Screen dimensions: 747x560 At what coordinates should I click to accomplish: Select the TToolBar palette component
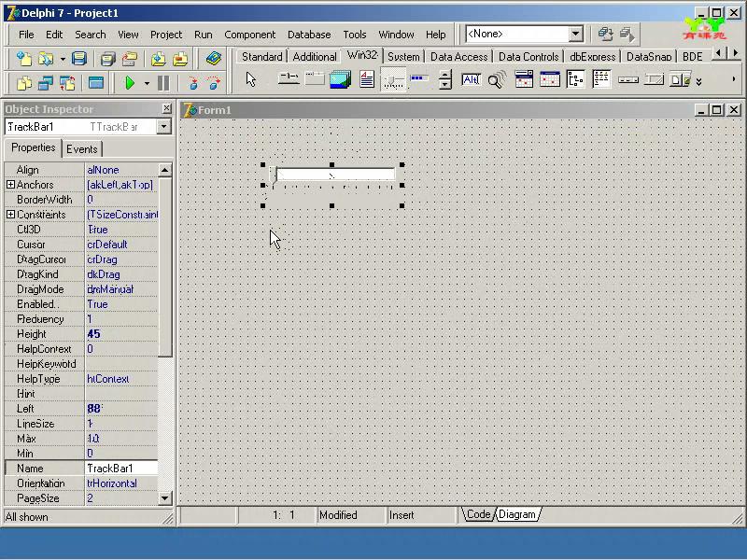click(x=680, y=79)
